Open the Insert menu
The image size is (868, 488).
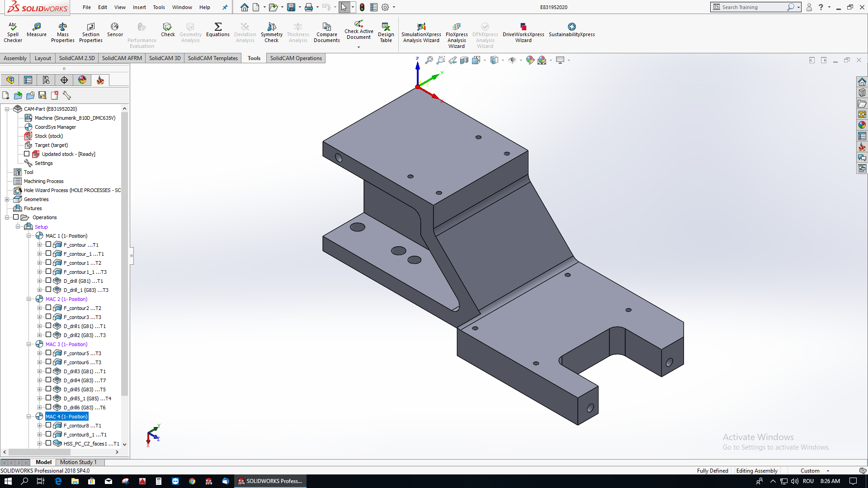point(139,7)
